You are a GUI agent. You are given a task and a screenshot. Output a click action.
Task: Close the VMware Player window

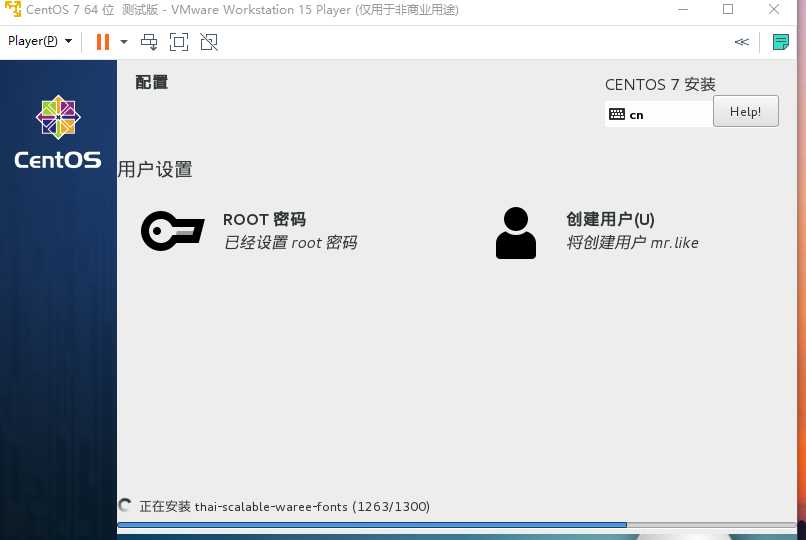[x=774, y=9]
